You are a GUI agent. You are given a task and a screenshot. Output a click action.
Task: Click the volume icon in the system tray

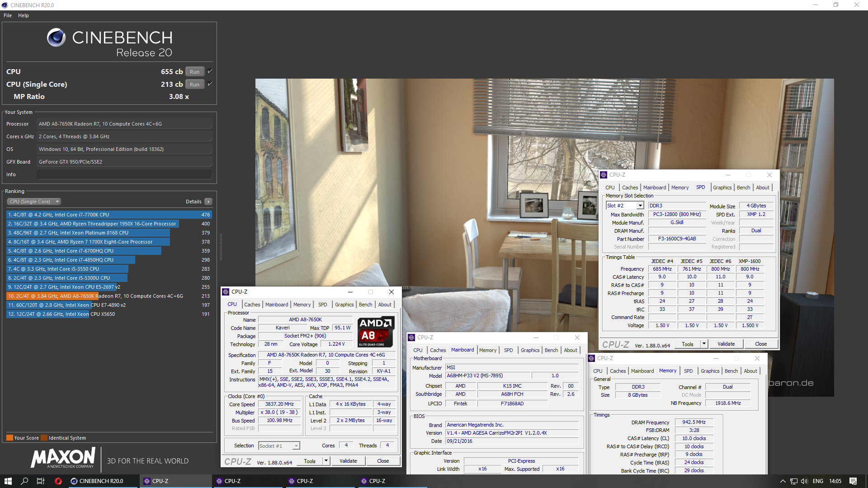coord(804,481)
